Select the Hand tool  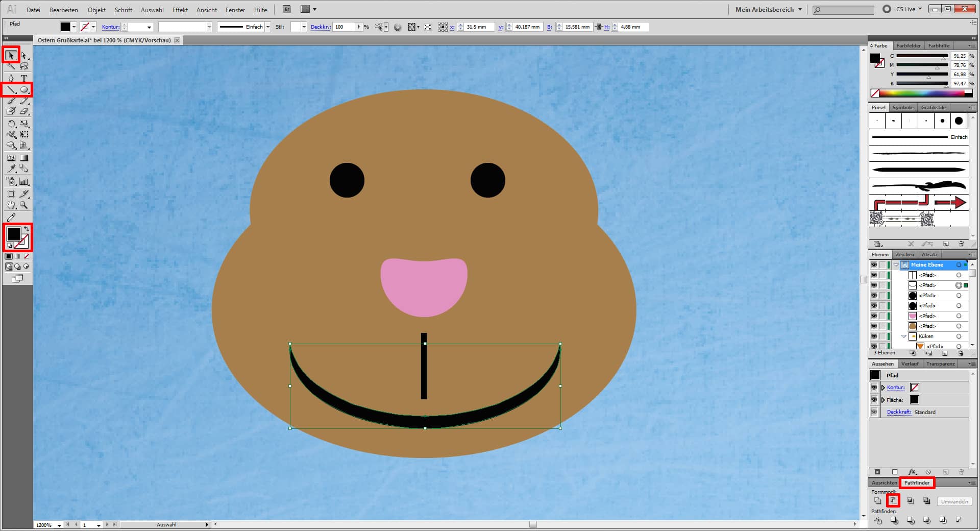11,205
